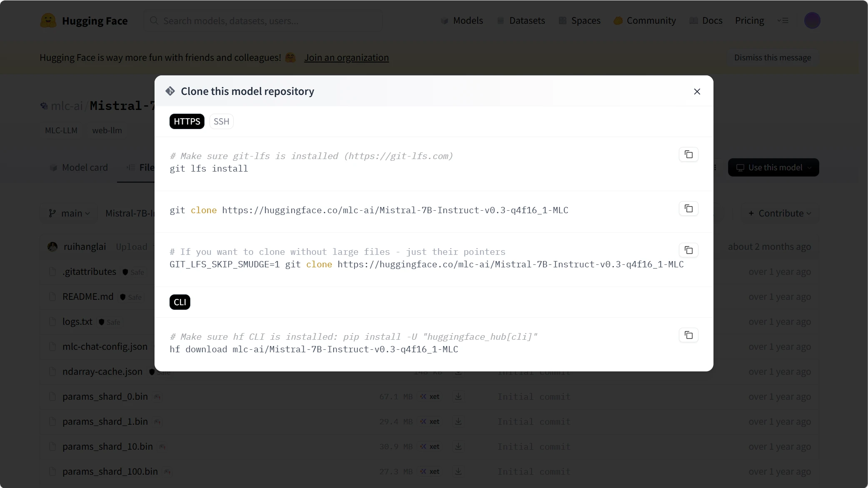Download params_shard_0.bin file icon
The height and width of the screenshot is (488, 868).
point(458,396)
